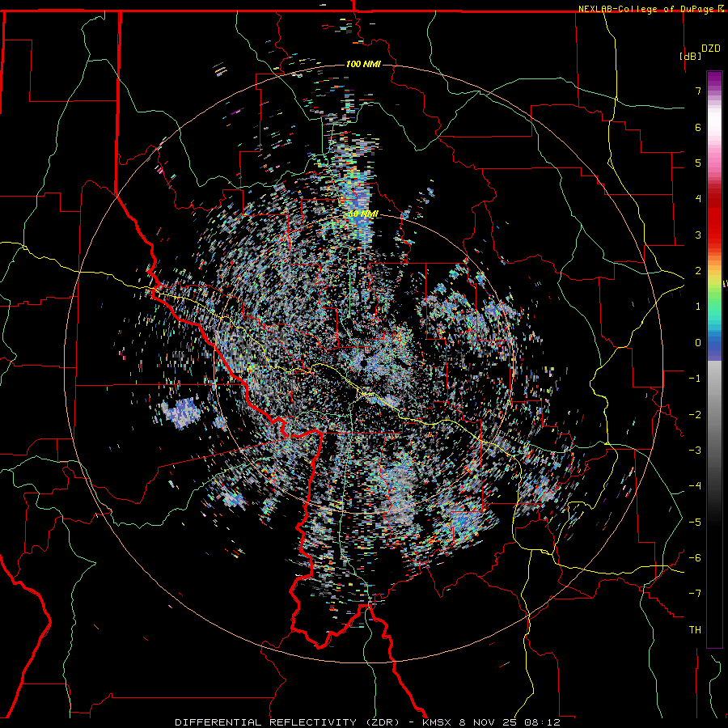
Task: Click the black radar site dot at center
Action: pyautogui.click(x=363, y=363)
